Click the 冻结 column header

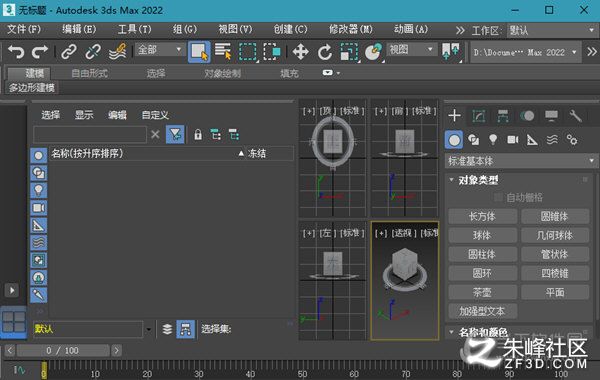(x=257, y=153)
